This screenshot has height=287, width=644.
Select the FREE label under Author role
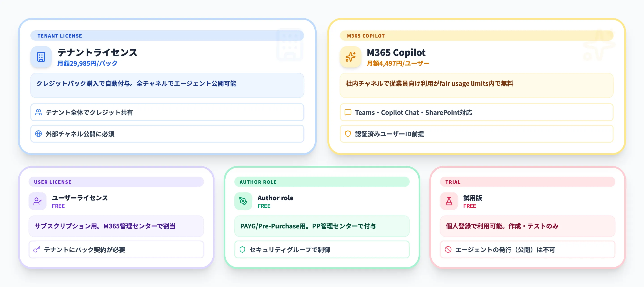(x=264, y=206)
